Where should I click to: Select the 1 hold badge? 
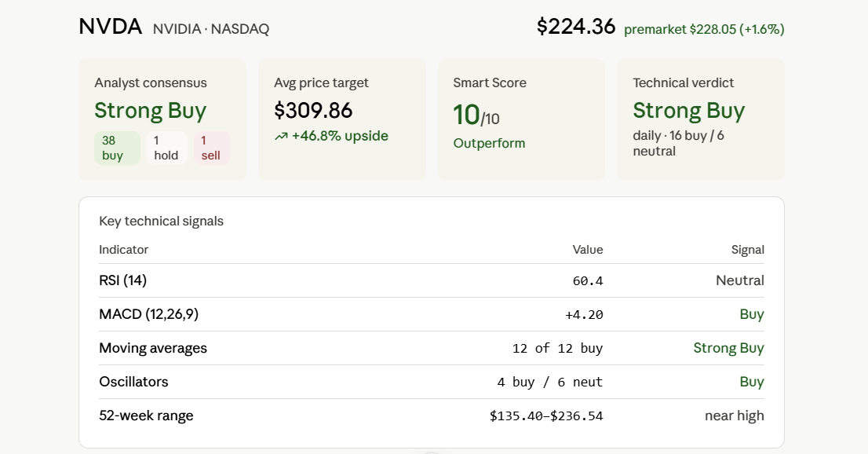(166, 148)
